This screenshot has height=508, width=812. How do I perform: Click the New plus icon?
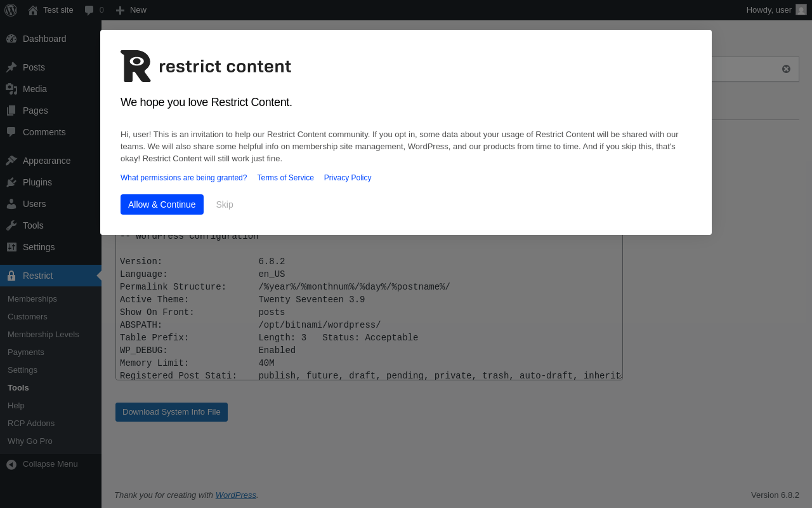tap(121, 10)
